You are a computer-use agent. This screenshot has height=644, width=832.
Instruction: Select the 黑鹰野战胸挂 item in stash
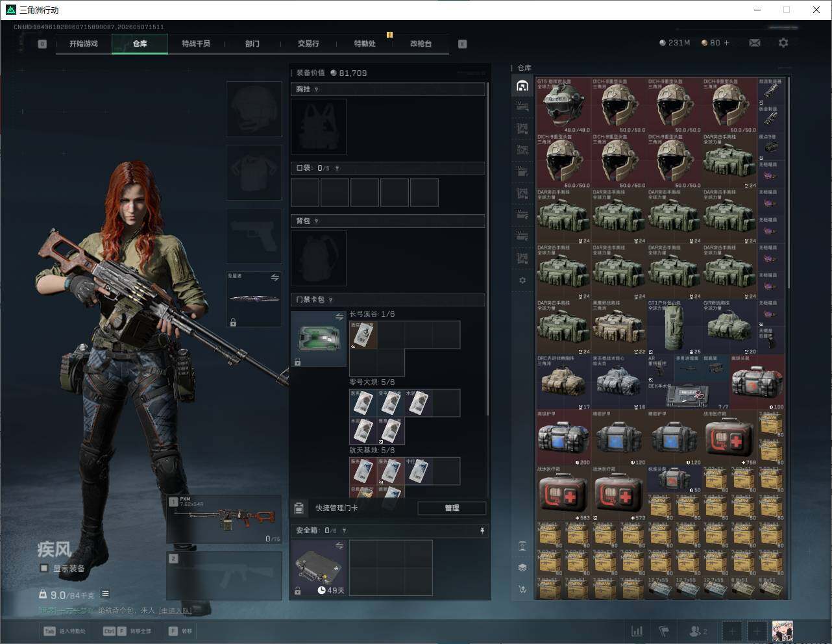point(619,327)
